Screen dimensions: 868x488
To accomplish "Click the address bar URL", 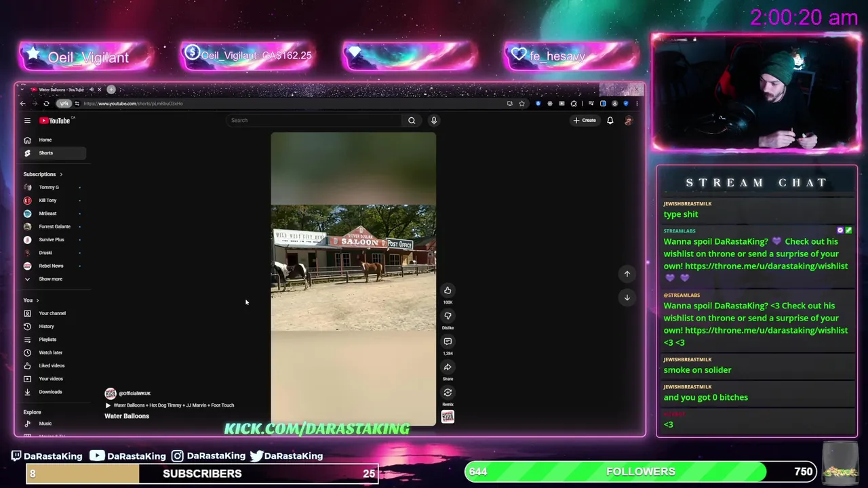I will pos(133,104).
